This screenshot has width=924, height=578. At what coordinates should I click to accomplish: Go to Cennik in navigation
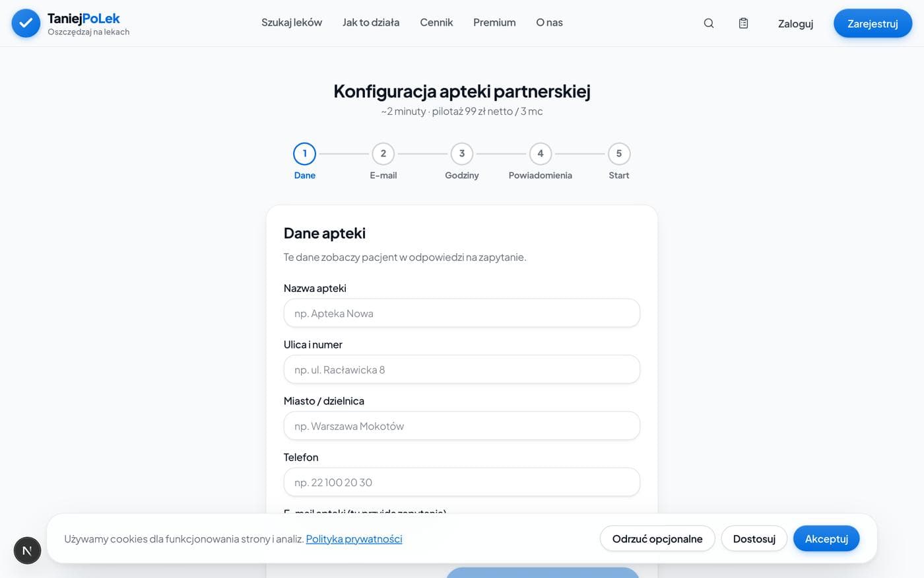(x=436, y=22)
